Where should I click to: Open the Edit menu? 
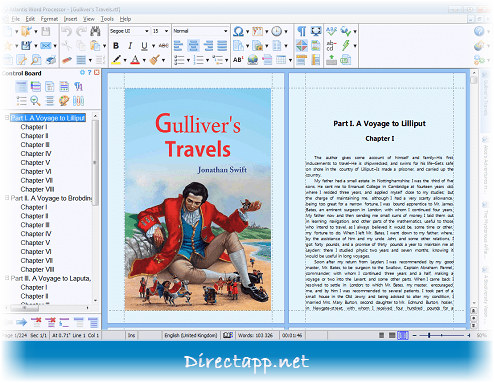click(x=30, y=19)
